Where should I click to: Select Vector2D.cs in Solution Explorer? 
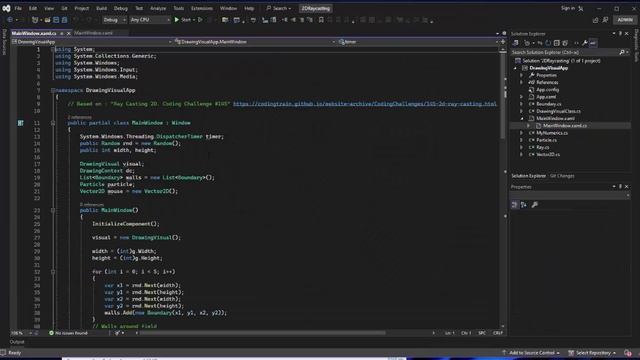point(548,155)
